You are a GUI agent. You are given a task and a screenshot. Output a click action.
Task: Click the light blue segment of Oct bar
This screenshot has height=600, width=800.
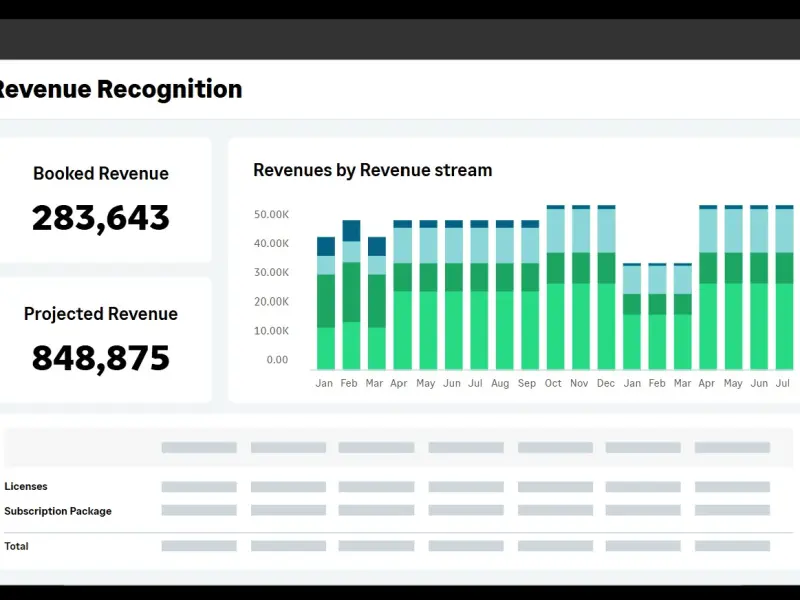point(555,230)
